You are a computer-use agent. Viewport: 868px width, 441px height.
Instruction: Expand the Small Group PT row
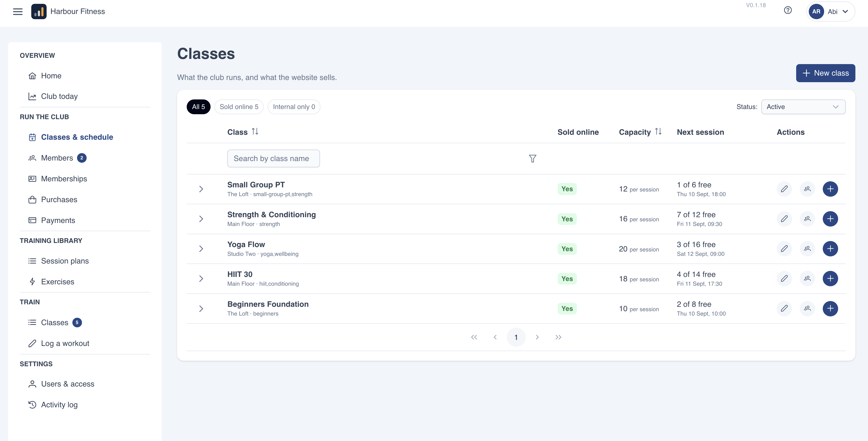[x=201, y=189]
